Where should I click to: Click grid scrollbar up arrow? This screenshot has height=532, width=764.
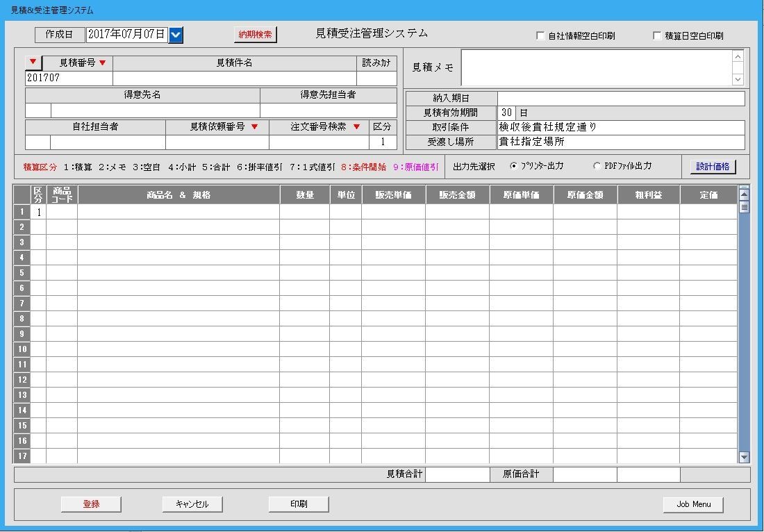point(744,194)
